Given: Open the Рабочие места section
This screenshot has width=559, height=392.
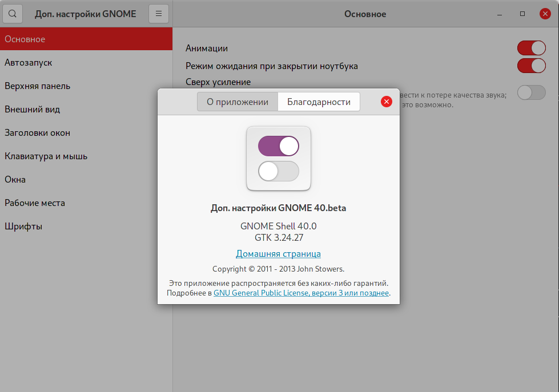Looking at the screenshot, I should (86, 203).
